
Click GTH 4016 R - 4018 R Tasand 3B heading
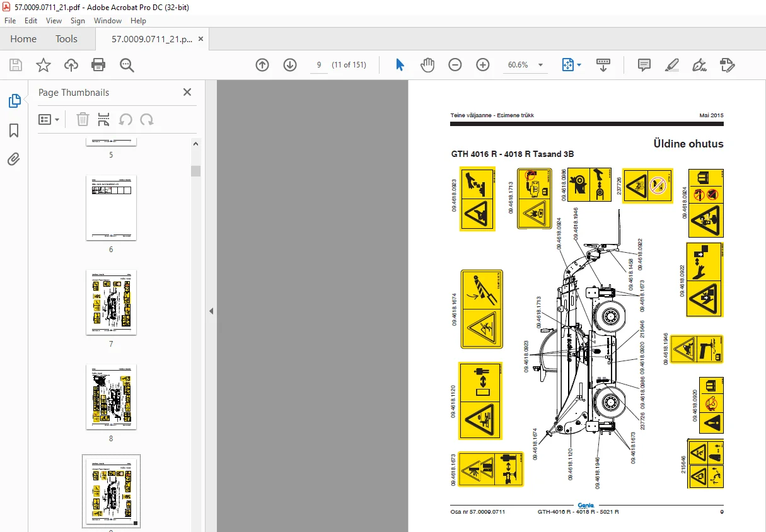point(512,154)
